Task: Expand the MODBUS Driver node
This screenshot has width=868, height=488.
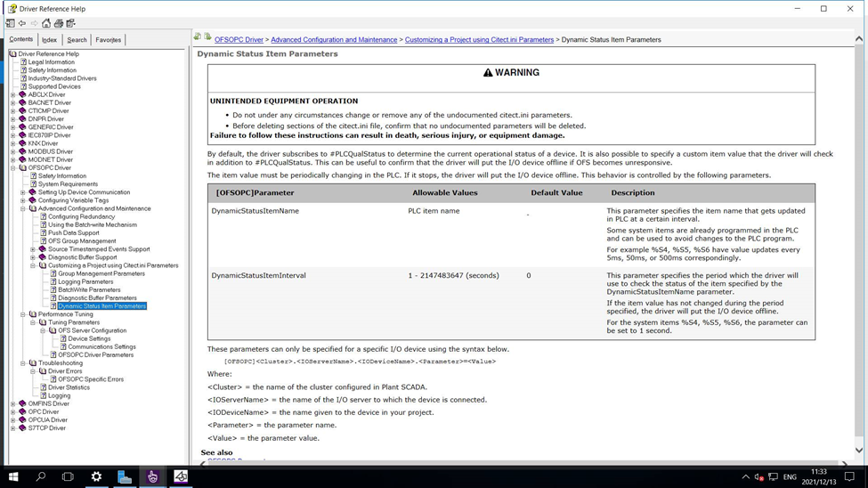Action: 13,151
